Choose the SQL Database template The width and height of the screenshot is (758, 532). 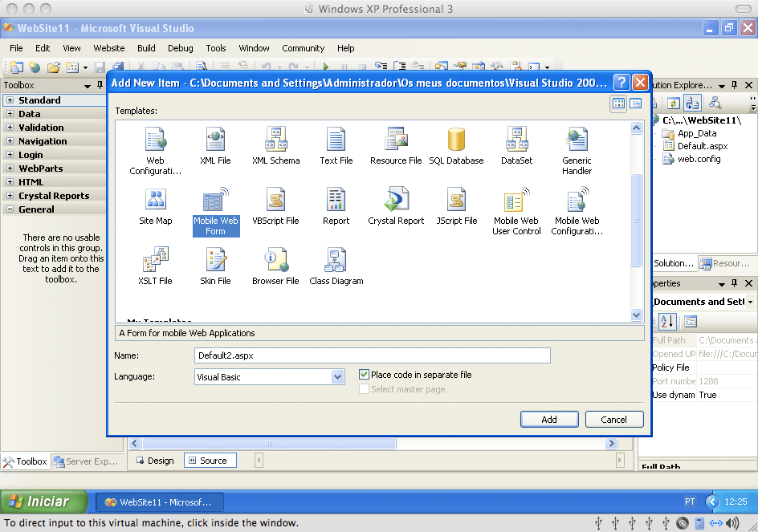click(x=456, y=146)
